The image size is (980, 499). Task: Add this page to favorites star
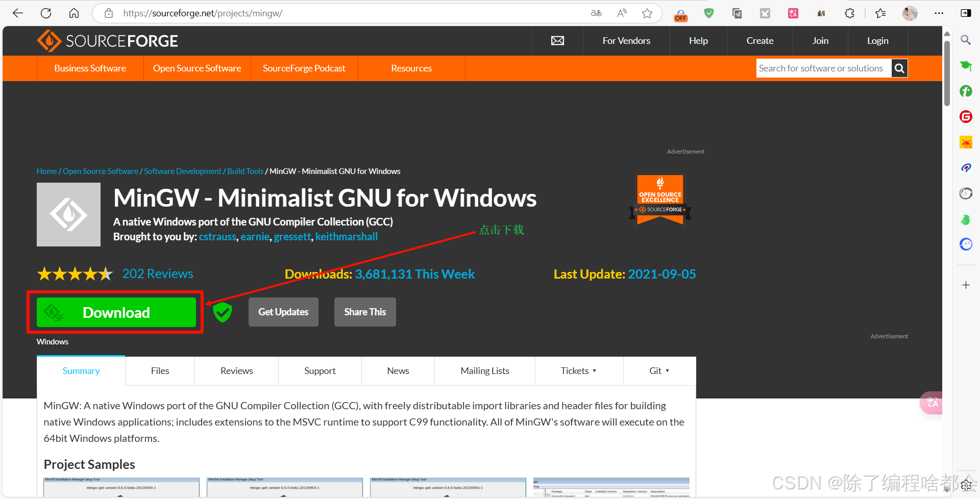647,13
